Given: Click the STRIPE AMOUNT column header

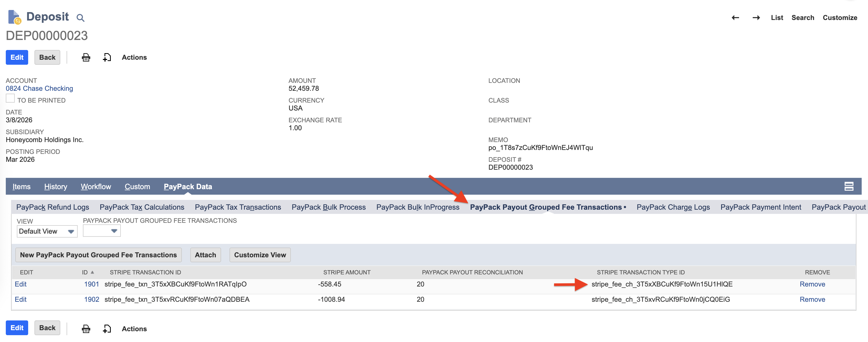Looking at the screenshot, I should click(347, 272).
